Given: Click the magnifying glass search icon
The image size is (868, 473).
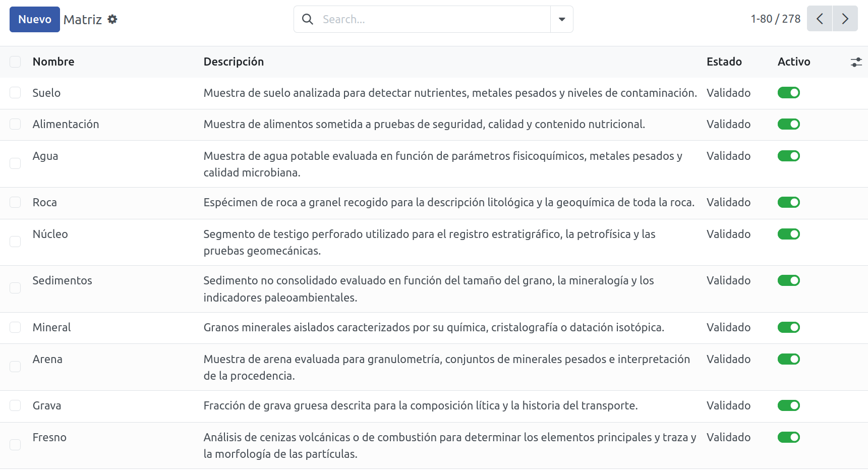Looking at the screenshot, I should tap(307, 19).
